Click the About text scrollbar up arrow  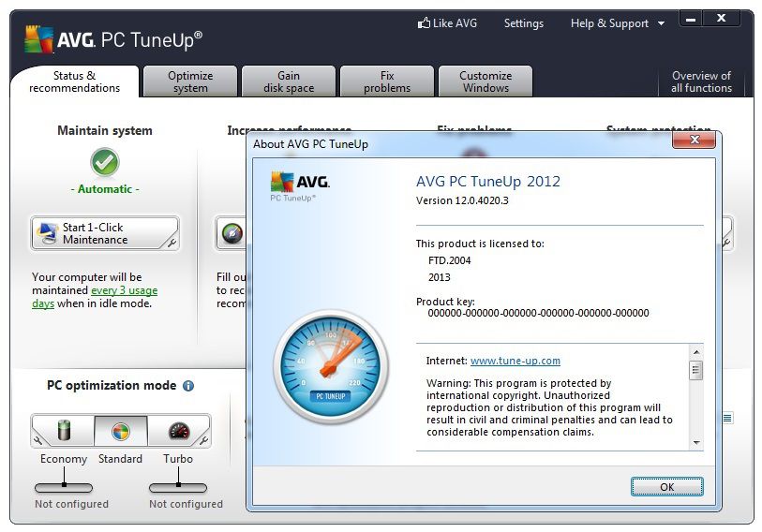click(x=695, y=352)
